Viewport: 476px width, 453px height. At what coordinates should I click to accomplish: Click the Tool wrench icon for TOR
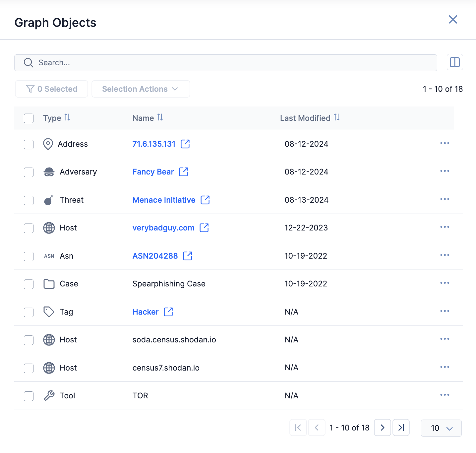click(x=49, y=396)
